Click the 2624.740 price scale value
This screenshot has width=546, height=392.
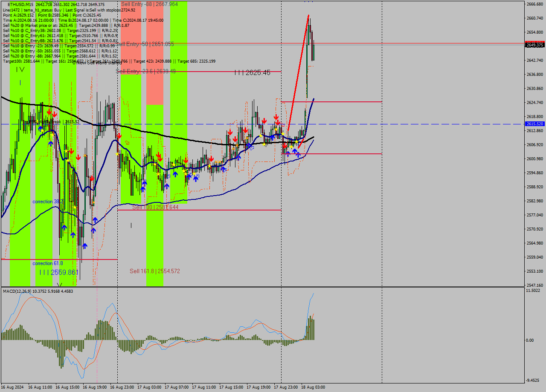click(535, 103)
